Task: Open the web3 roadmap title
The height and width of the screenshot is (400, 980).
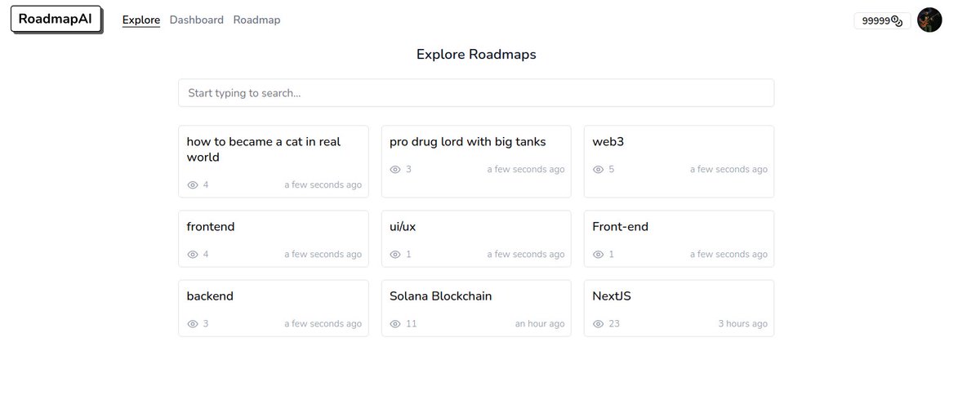Action: pos(608,141)
